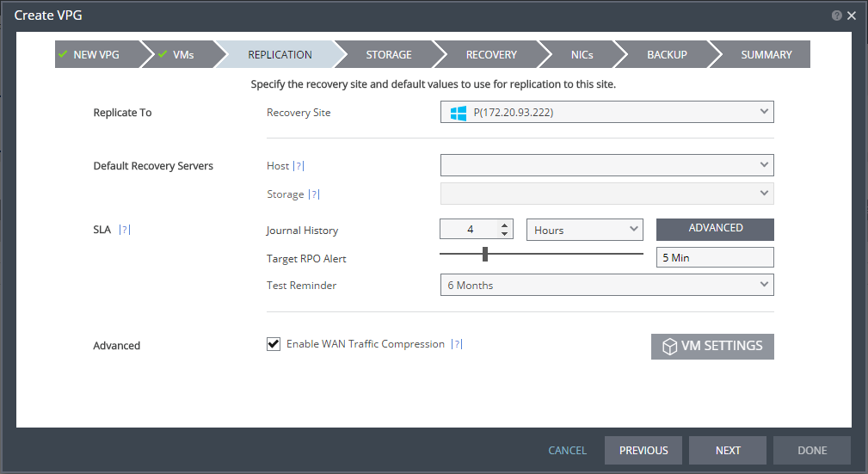
Task: Click the CANCEL link
Action: pyautogui.click(x=568, y=450)
